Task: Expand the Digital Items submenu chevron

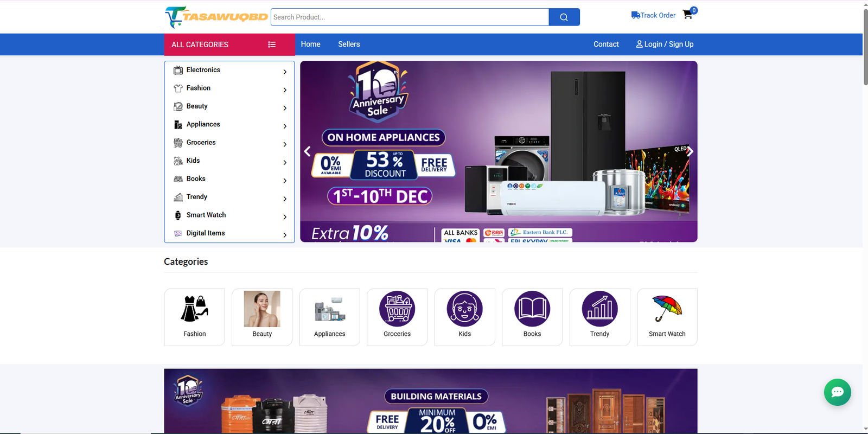Action: 285,235
